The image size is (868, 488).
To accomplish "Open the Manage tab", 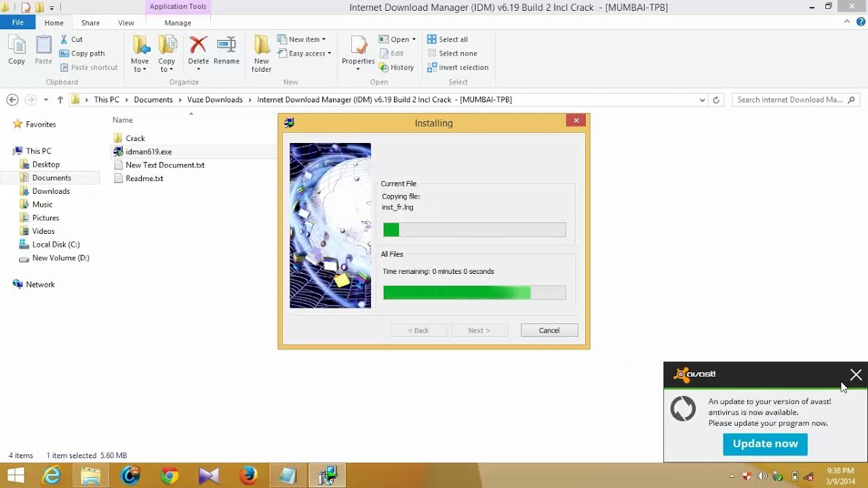I will pos(178,23).
